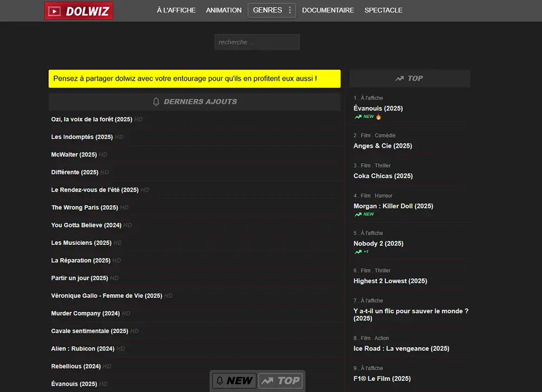This screenshot has height=392, width=542.
Task: Click the green NEW trend icon under Évanouis
Action: [x=358, y=117]
